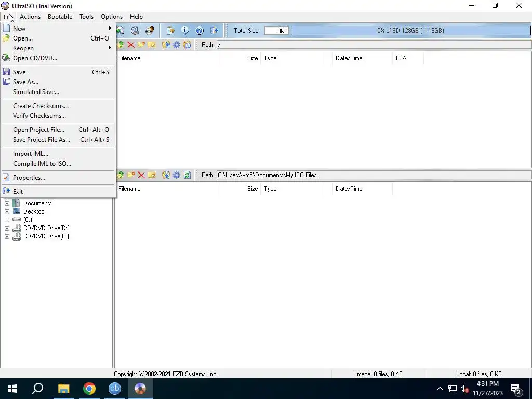This screenshot has width=532, height=399.
Task: Choose Exit from the File menu
Action: (x=58, y=191)
